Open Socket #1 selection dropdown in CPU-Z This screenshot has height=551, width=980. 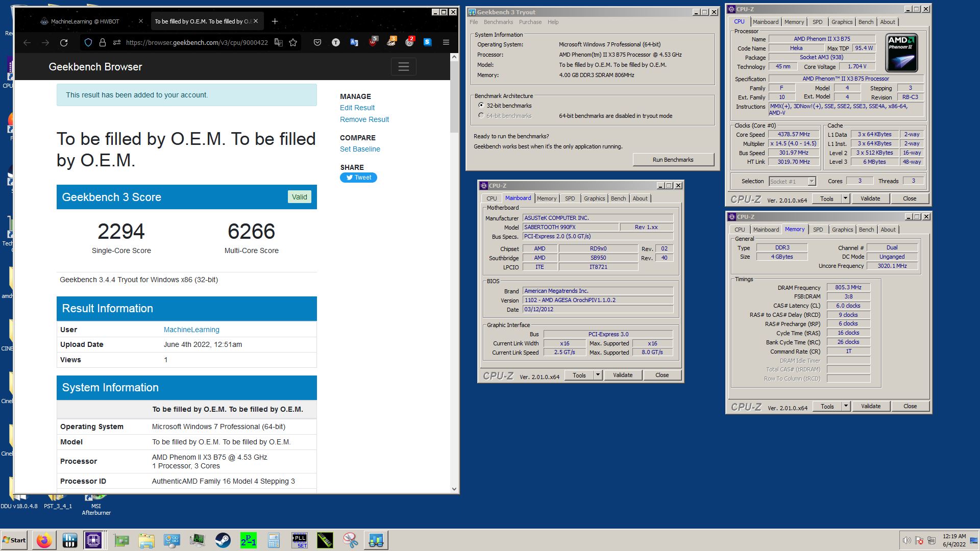click(x=812, y=182)
